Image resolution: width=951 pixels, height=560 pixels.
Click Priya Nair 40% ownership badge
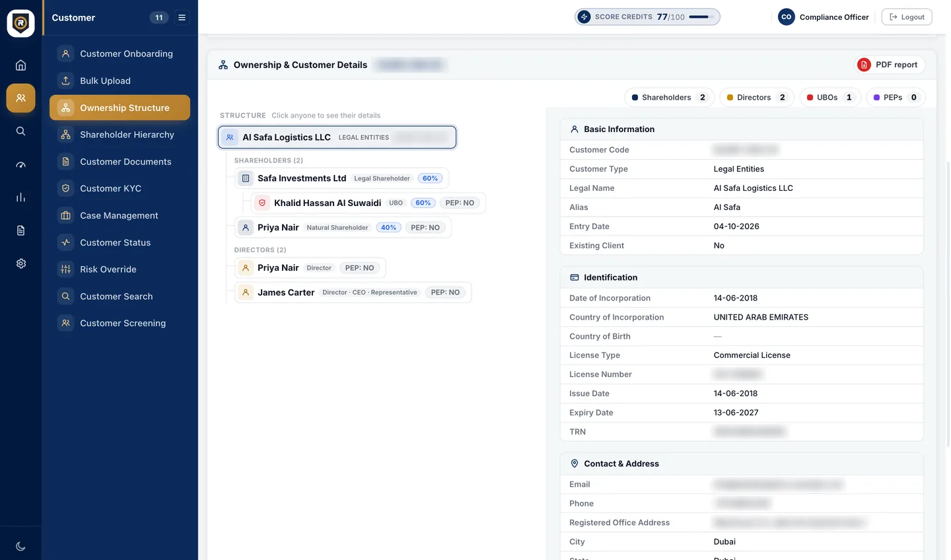click(x=389, y=227)
